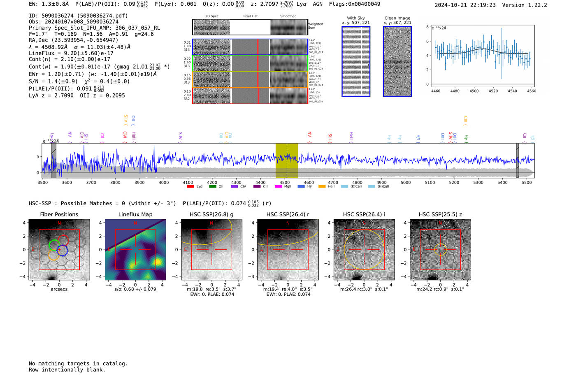This screenshot has width=576, height=392.
Task: Click the red fiber circle in Fiber Positions
Action: tap(63, 240)
